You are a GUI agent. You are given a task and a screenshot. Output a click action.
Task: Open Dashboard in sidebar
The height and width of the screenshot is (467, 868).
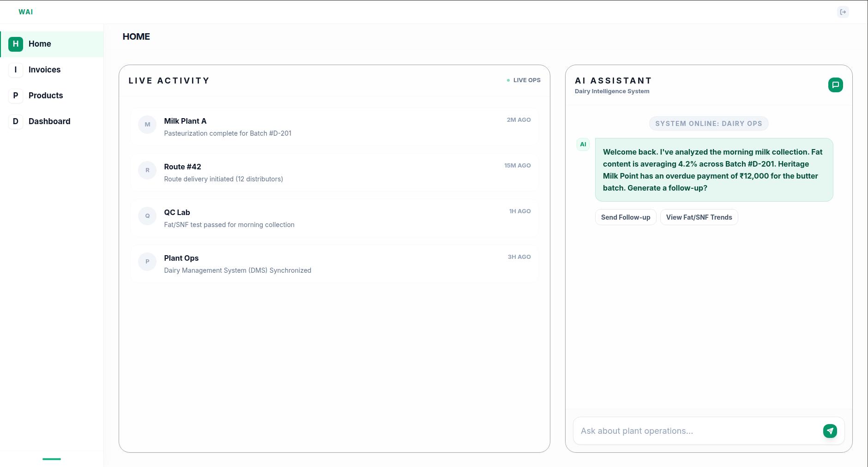pyautogui.click(x=52, y=121)
